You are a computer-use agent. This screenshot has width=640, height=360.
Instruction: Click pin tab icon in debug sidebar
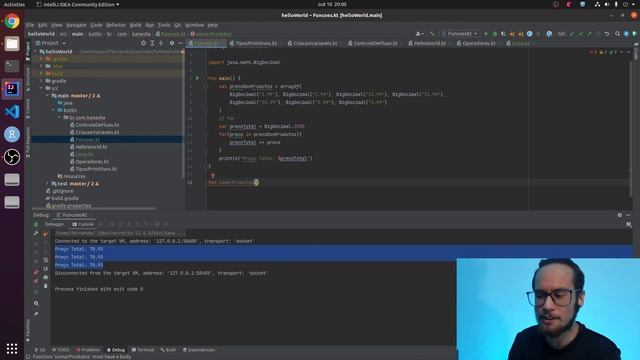36,314
